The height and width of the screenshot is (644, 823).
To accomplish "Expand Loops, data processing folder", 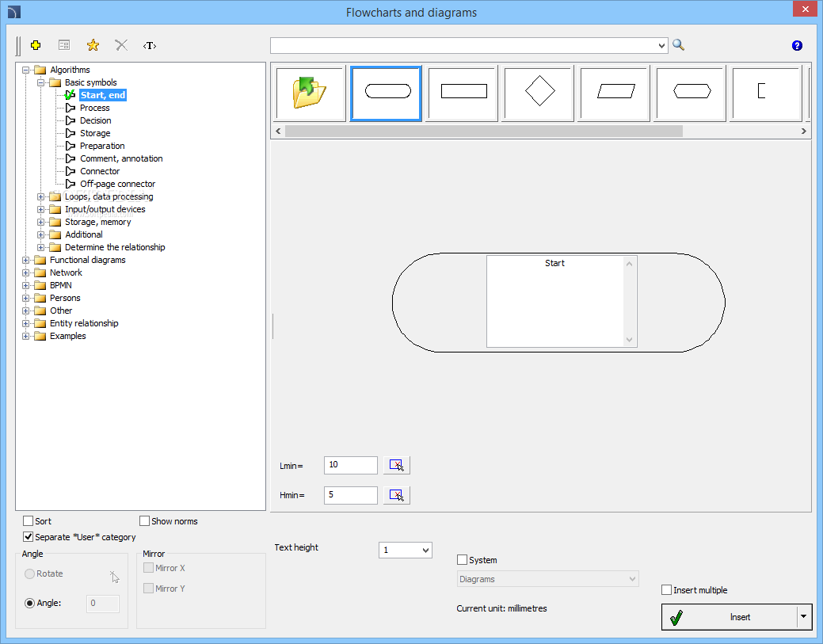I will click(x=40, y=196).
